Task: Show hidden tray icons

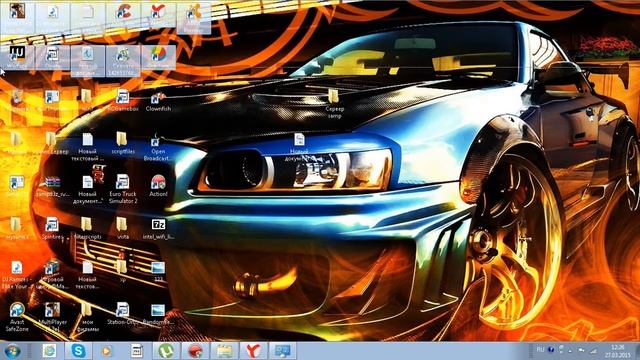Action: click(x=570, y=351)
